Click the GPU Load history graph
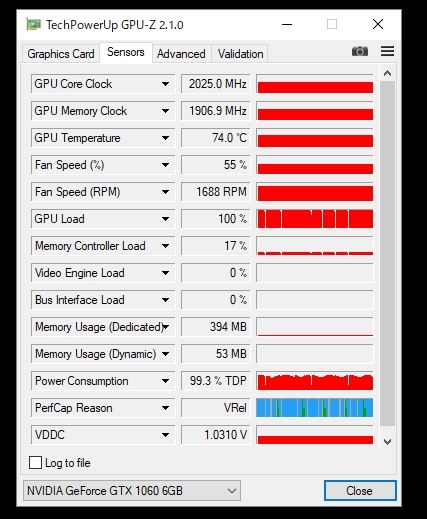The width and height of the screenshot is (427, 519). click(x=315, y=219)
